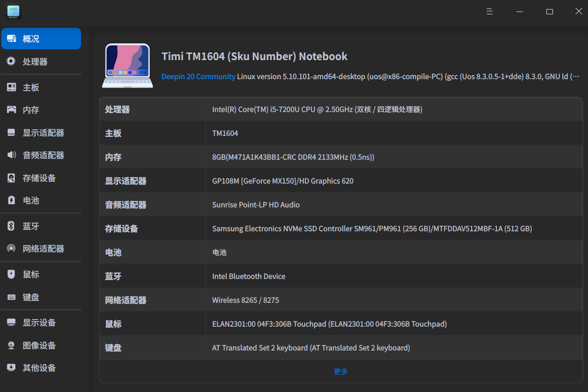Click the memory (内存) icon in the sidebar
The width and height of the screenshot is (588, 392).
point(11,110)
